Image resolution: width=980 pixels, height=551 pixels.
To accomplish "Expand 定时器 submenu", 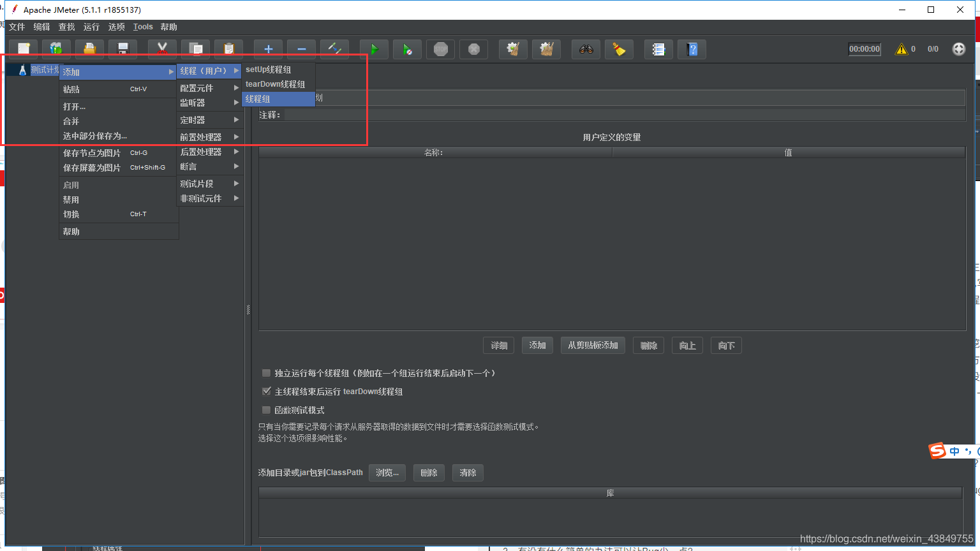I will [209, 120].
